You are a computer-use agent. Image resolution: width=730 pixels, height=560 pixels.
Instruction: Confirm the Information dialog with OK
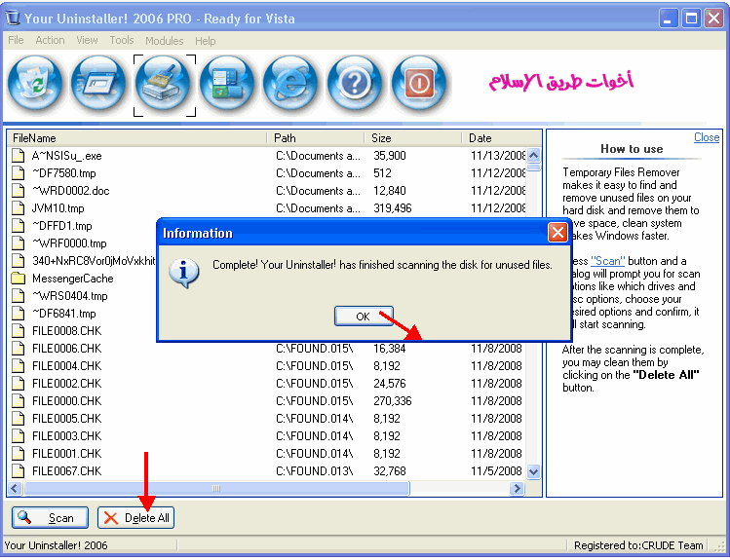coord(364,317)
